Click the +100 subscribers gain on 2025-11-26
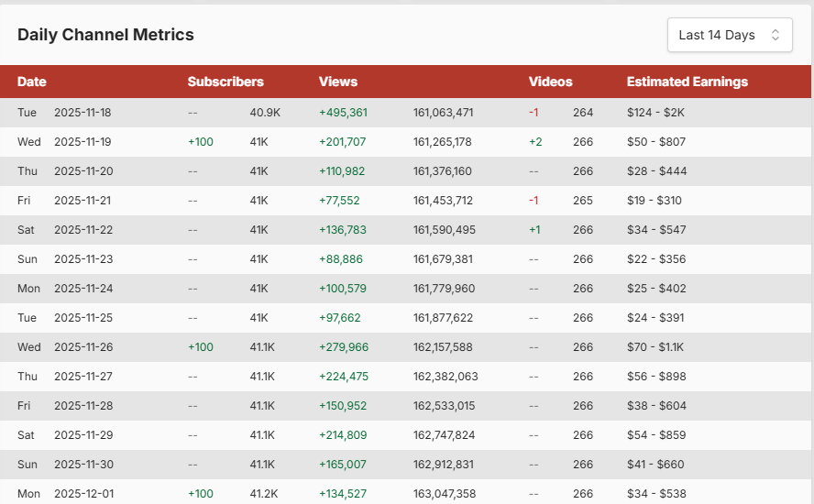 (201, 347)
